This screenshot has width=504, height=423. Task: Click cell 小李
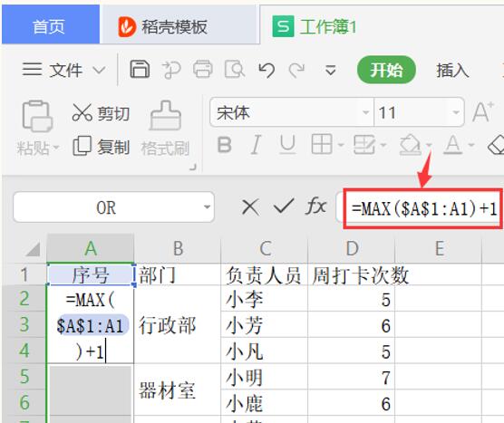(x=265, y=299)
